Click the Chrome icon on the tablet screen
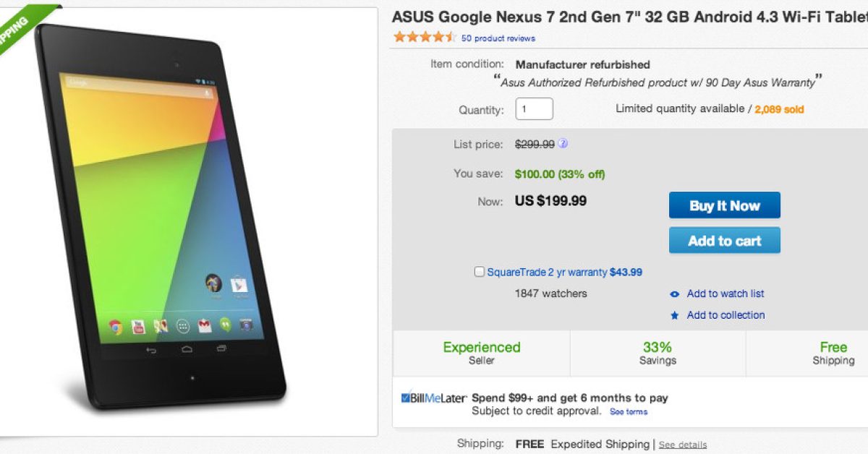 pyautogui.click(x=115, y=327)
